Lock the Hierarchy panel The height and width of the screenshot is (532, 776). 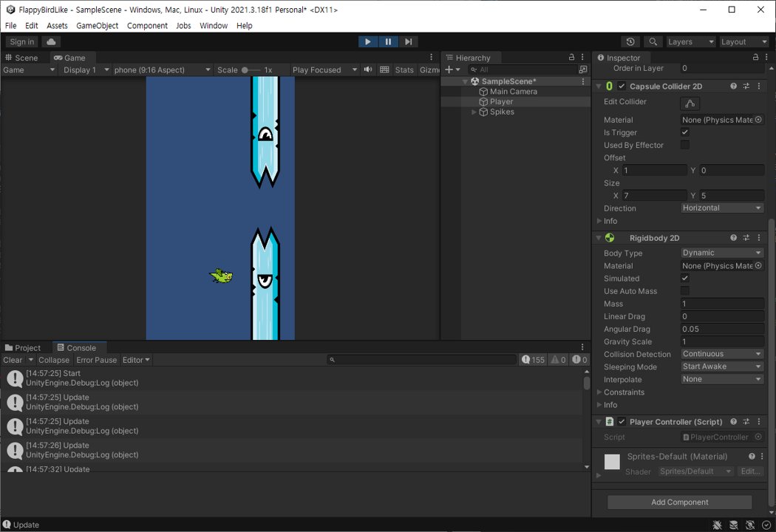[x=571, y=58]
